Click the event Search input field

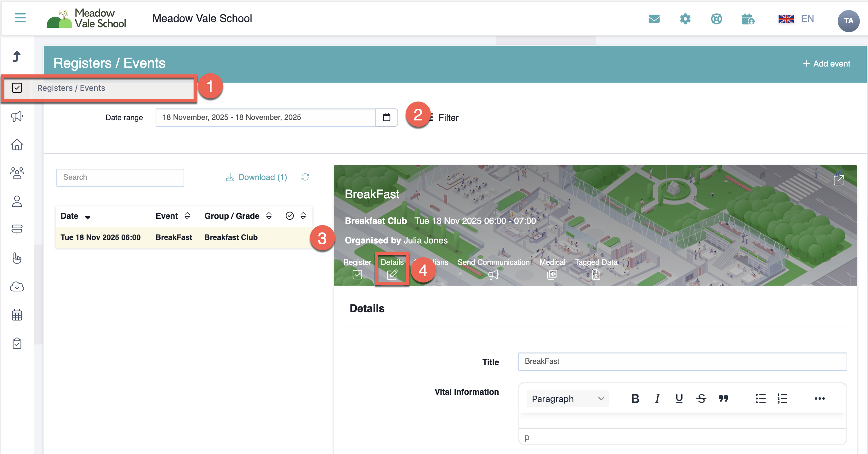(120, 178)
